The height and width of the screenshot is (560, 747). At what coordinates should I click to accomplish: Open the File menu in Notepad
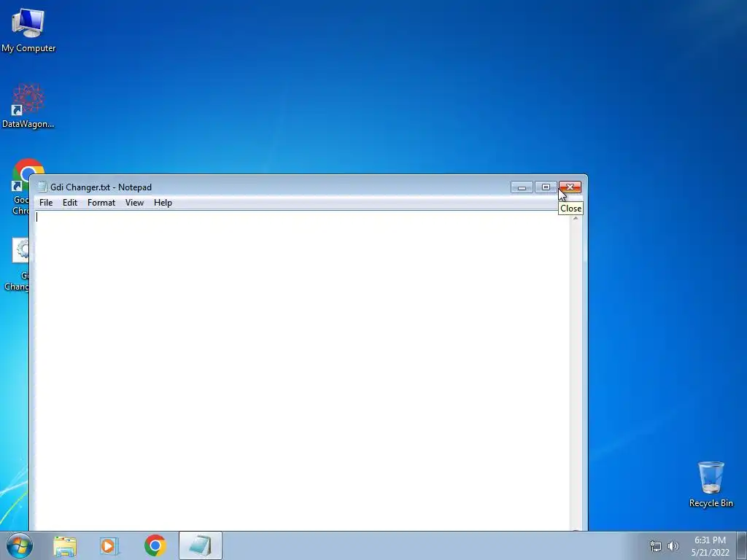click(x=46, y=203)
